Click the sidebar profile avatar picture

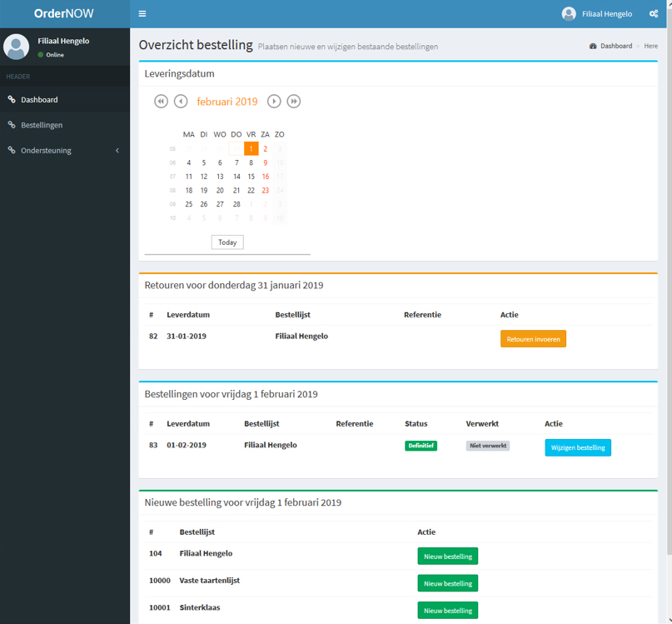(17, 47)
